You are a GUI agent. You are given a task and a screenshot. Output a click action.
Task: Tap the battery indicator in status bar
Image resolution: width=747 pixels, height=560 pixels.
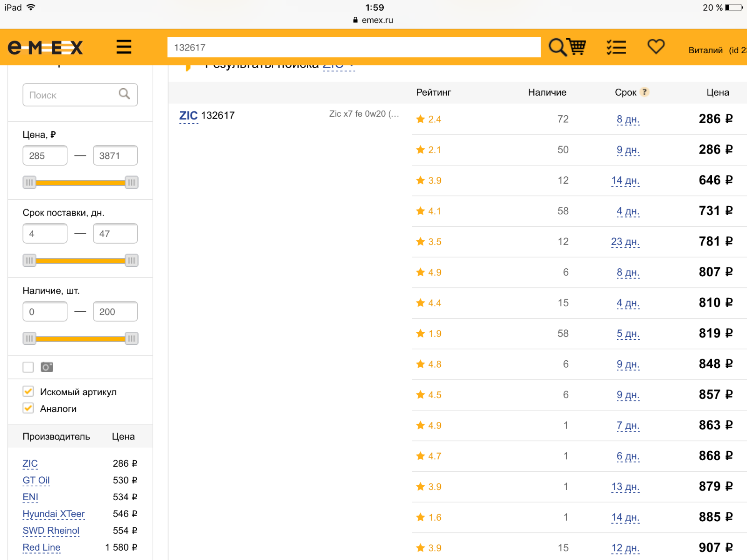pos(734,7)
